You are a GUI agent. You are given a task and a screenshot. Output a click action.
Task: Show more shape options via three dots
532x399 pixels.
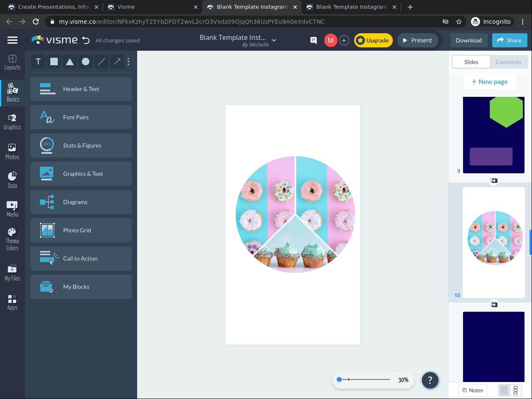(128, 62)
